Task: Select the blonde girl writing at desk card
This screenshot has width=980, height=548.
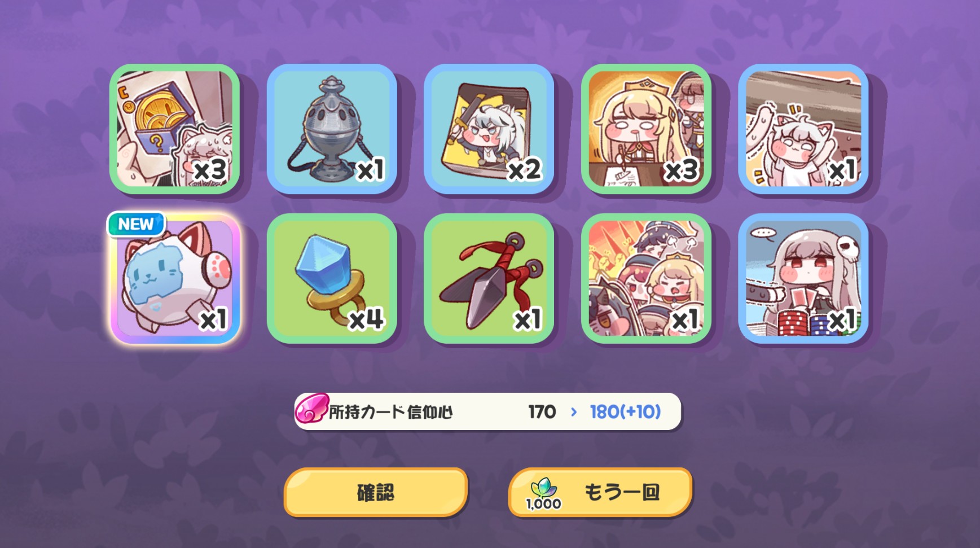Action: (646, 129)
